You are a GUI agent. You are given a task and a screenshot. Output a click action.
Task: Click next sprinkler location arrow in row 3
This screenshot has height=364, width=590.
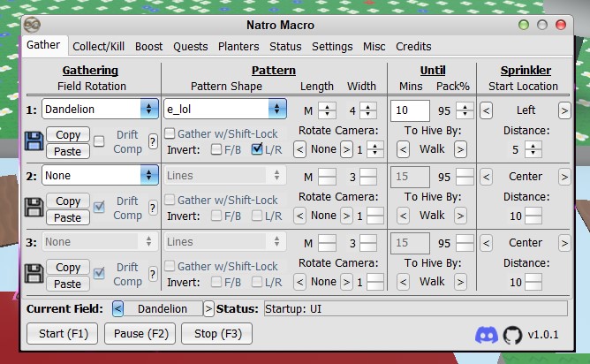tap(564, 243)
